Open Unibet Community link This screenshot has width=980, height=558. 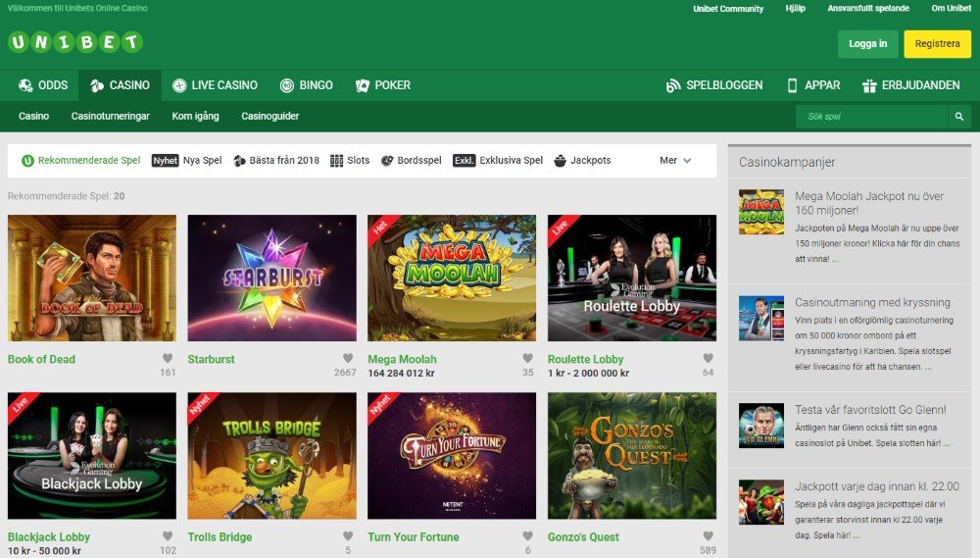click(728, 9)
